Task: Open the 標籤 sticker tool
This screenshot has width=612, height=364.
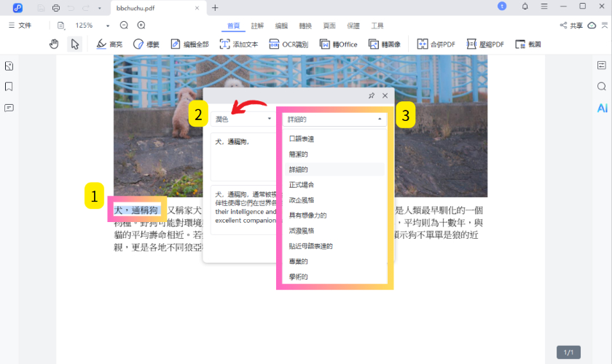Action: (x=146, y=44)
